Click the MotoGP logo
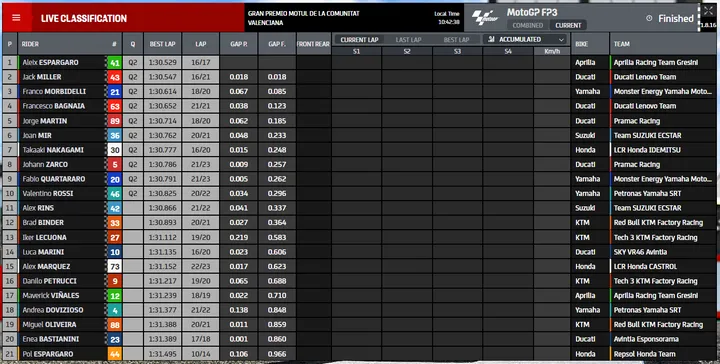Viewport: 720px width, 364px height. (485, 18)
